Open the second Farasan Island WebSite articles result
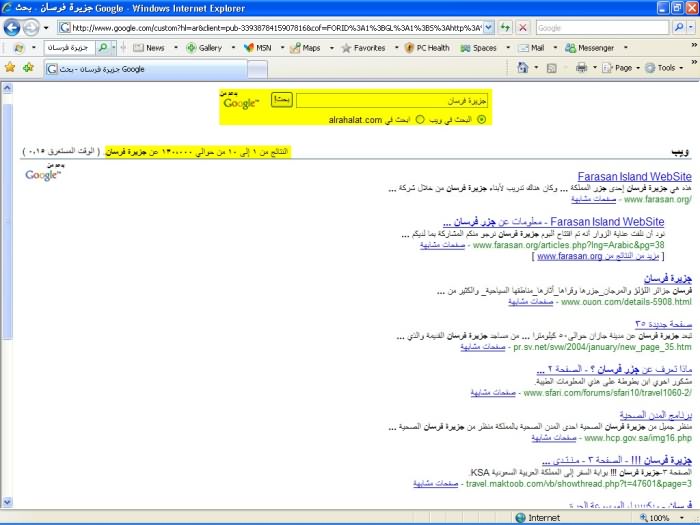 click(x=554, y=222)
